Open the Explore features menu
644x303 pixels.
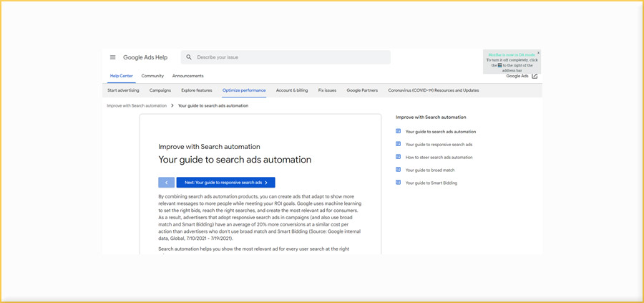coord(197,90)
